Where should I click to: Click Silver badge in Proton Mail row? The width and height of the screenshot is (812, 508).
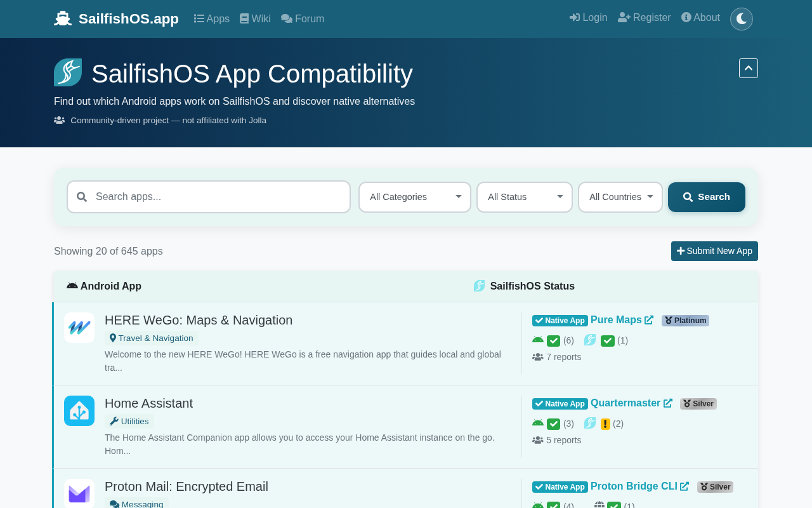pyautogui.click(x=715, y=487)
